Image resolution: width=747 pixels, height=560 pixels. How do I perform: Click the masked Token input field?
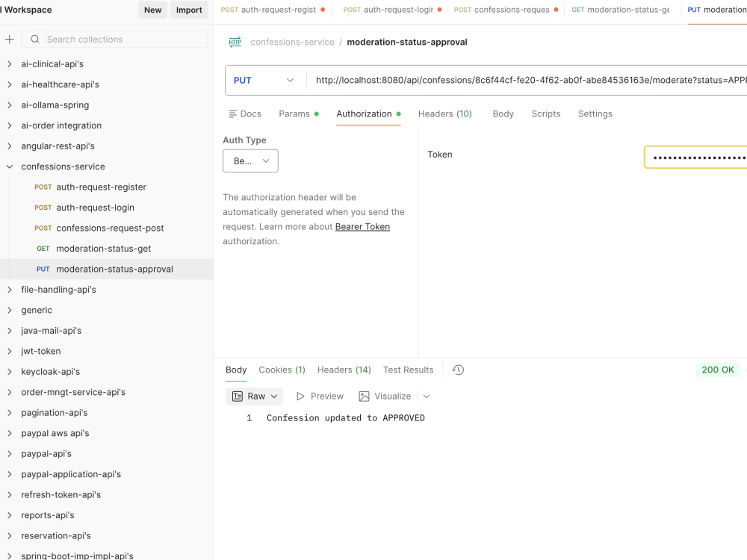[695, 158]
